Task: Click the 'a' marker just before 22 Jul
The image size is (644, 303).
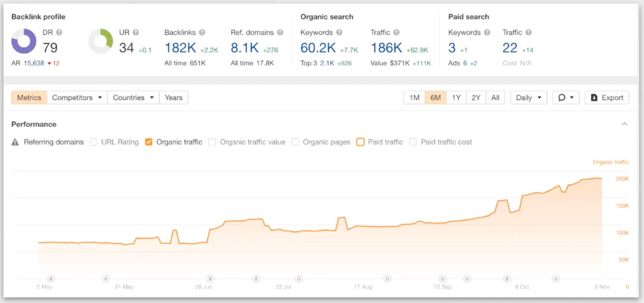Action: [x=257, y=278]
